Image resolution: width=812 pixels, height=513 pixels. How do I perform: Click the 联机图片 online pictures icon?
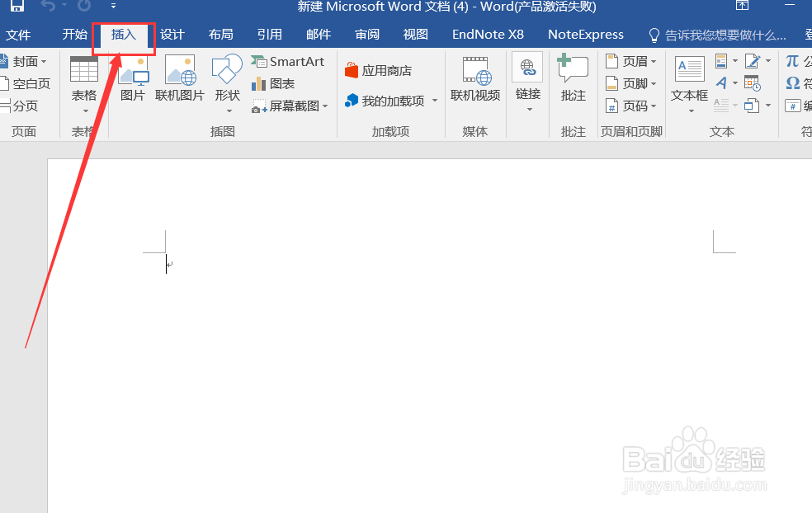[180, 78]
